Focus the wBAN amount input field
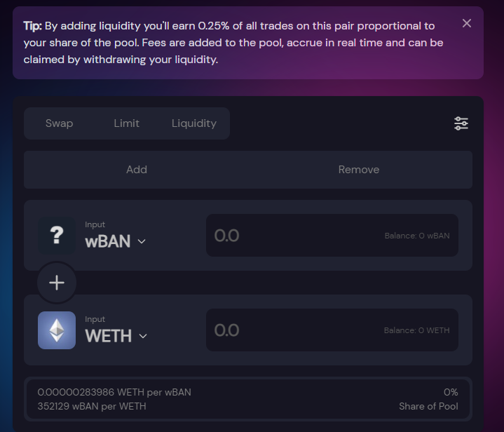The width and height of the screenshot is (504, 432). coord(332,236)
